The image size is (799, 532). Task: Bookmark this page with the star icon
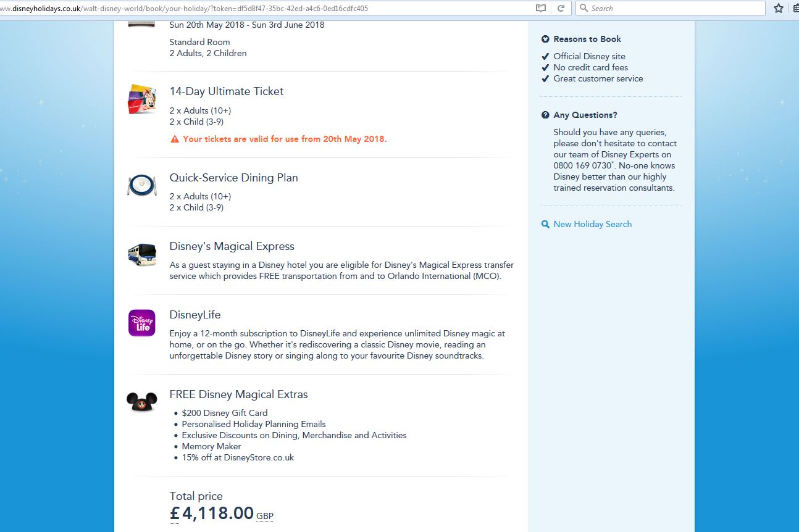point(778,8)
